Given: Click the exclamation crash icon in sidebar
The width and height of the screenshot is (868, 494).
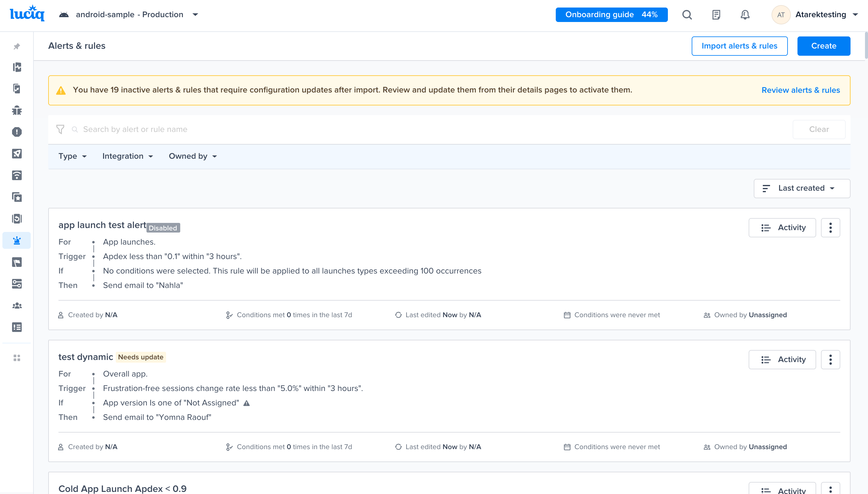Looking at the screenshot, I should [x=17, y=132].
